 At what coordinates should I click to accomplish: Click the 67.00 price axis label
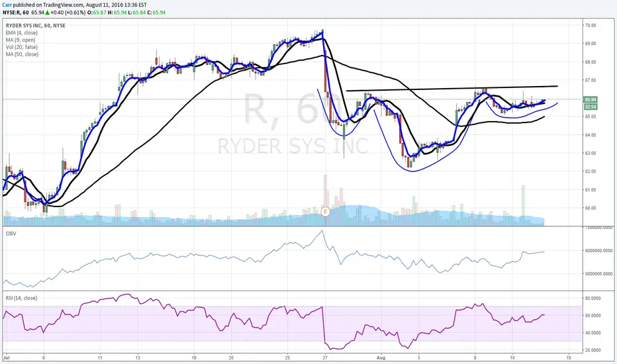591,80
